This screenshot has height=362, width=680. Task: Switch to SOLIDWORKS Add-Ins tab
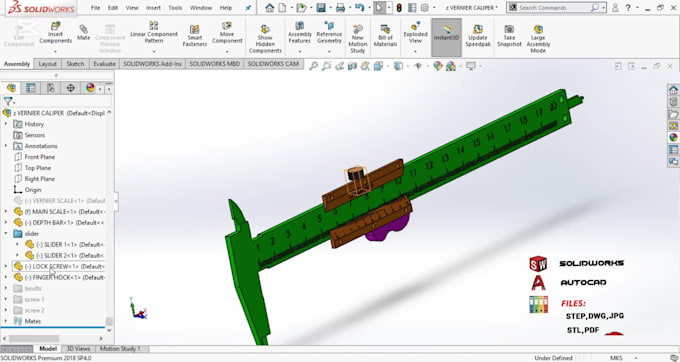coord(152,64)
